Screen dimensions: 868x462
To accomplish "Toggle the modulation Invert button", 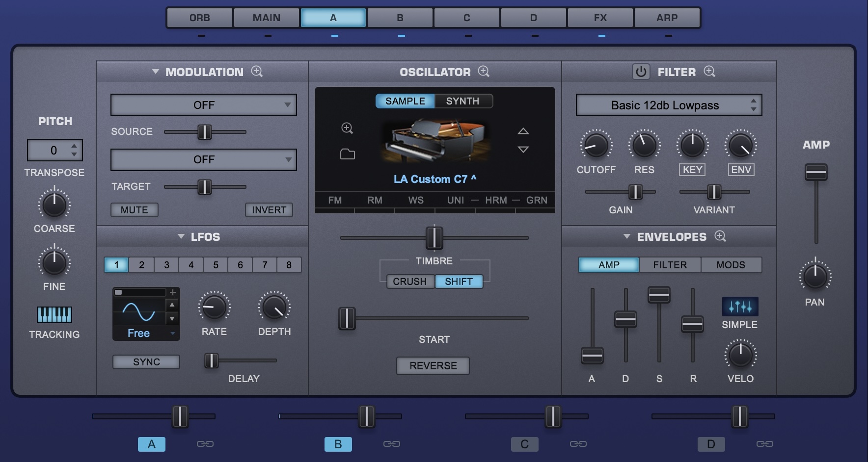I will (x=269, y=210).
